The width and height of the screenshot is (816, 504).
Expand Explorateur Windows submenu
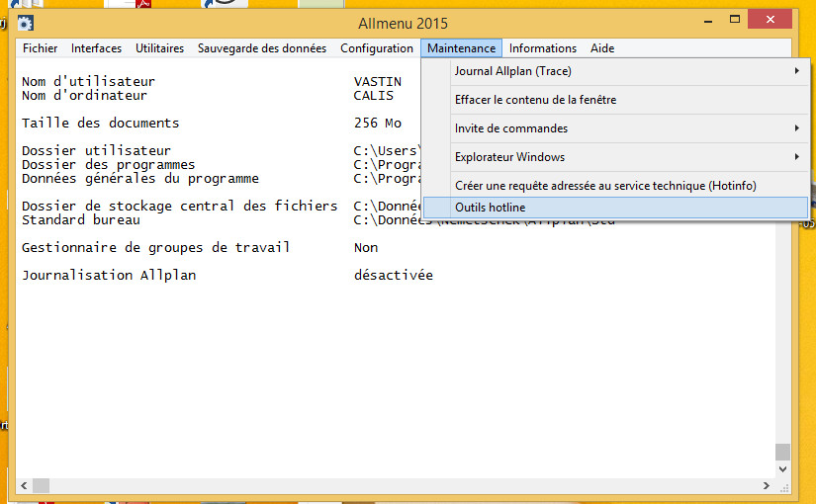(x=615, y=157)
